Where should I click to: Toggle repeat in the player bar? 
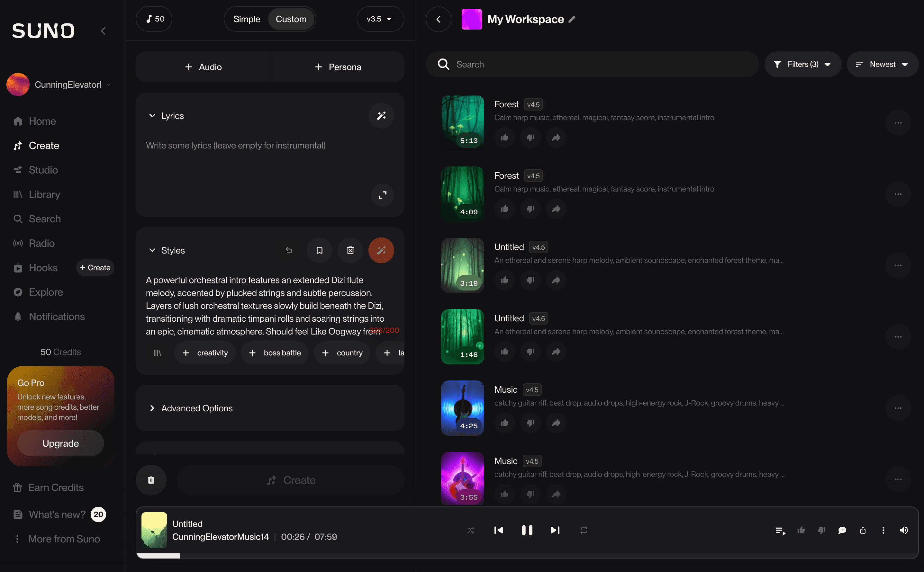(584, 531)
